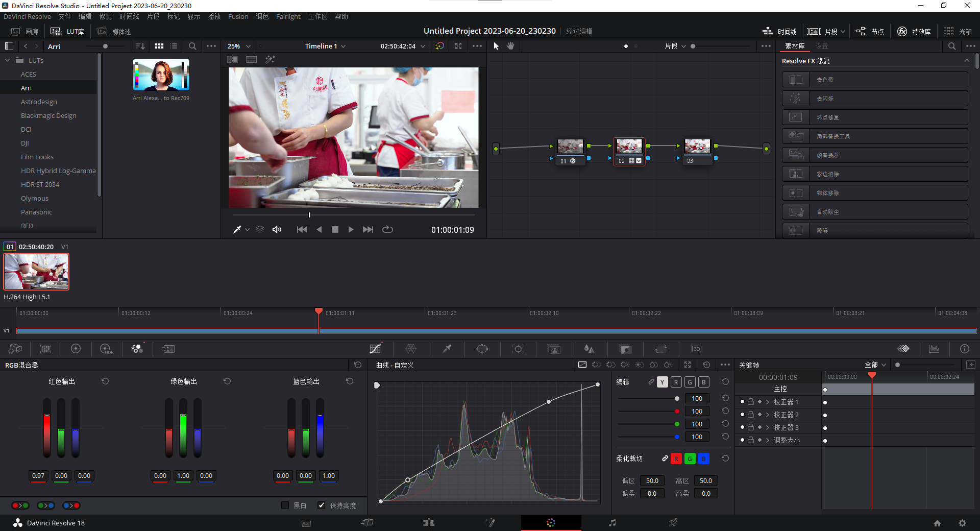The height and width of the screenshot is (531, 980).
Task: Uncheck the 保持亮度 checkbox
Action: pos(322,505)
